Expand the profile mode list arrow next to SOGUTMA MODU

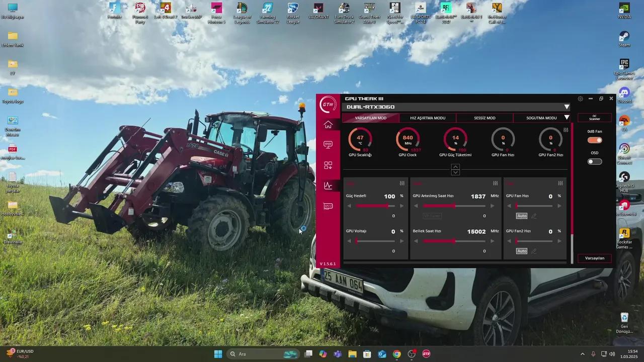[567, 118]
